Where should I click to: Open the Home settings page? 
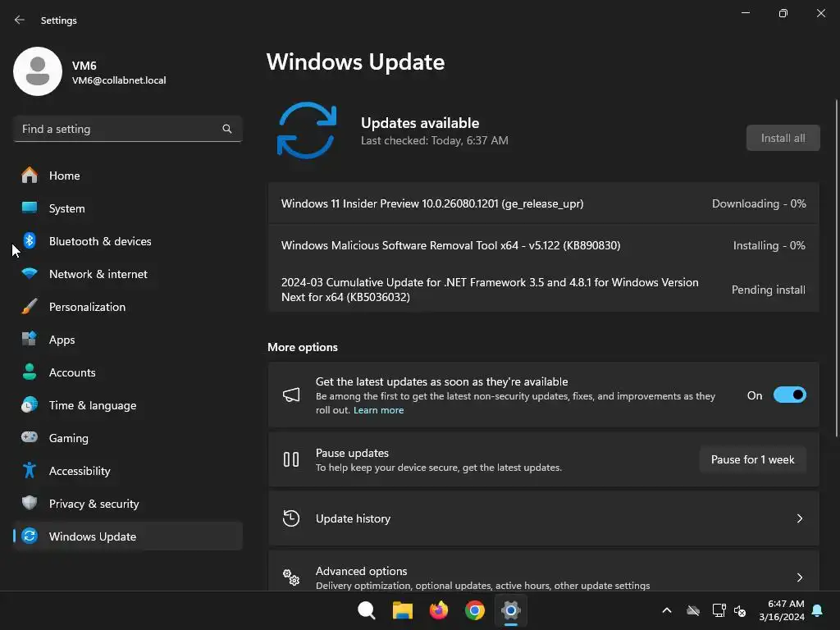coord(64,176)
